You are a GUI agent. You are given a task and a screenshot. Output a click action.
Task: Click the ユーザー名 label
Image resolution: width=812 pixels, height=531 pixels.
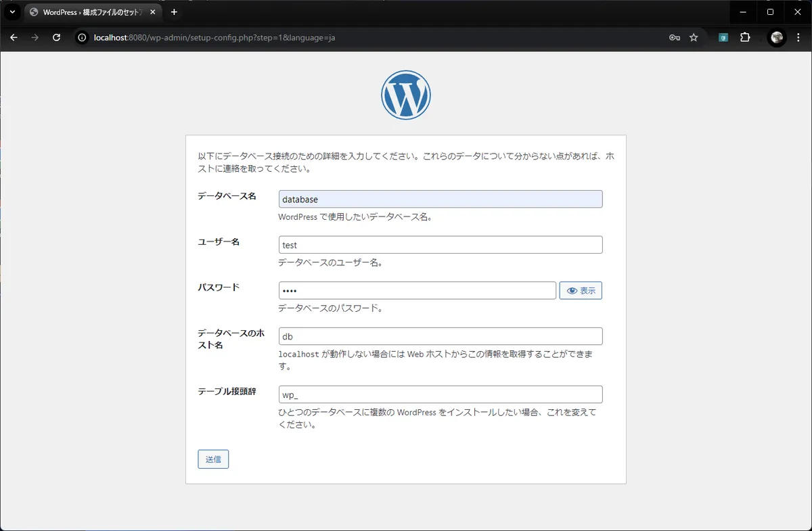(x=219, y=241)
